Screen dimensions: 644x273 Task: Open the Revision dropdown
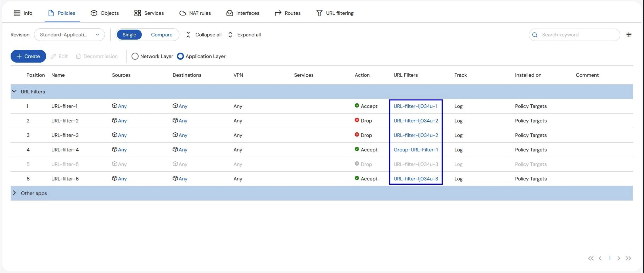69,35
